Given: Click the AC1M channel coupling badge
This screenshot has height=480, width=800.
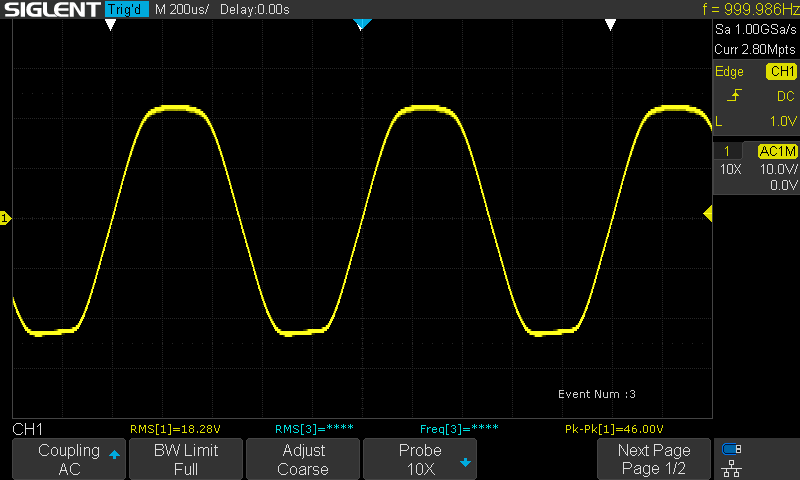Looking at the screenshot, I should pos(778,151).
